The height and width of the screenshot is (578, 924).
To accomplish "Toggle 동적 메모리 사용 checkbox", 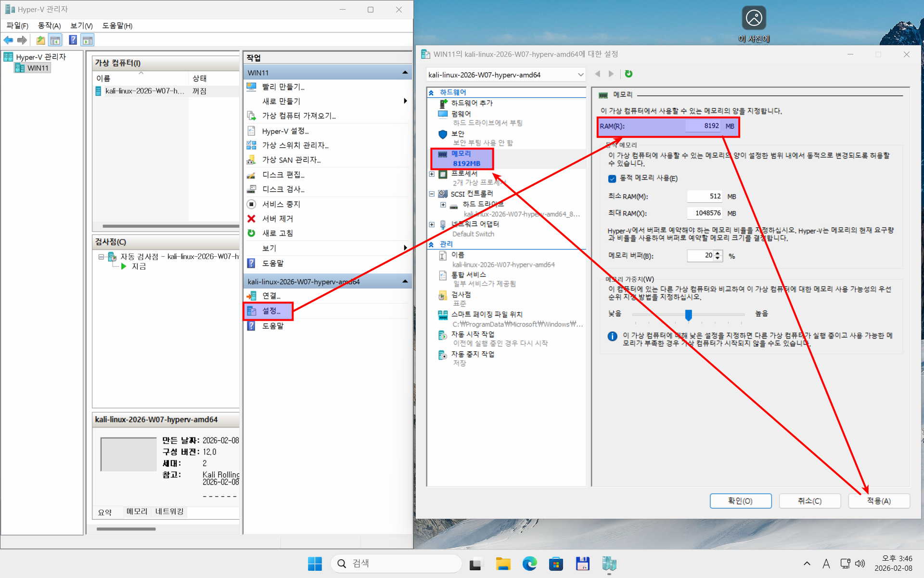I will [x=612, y=179].
